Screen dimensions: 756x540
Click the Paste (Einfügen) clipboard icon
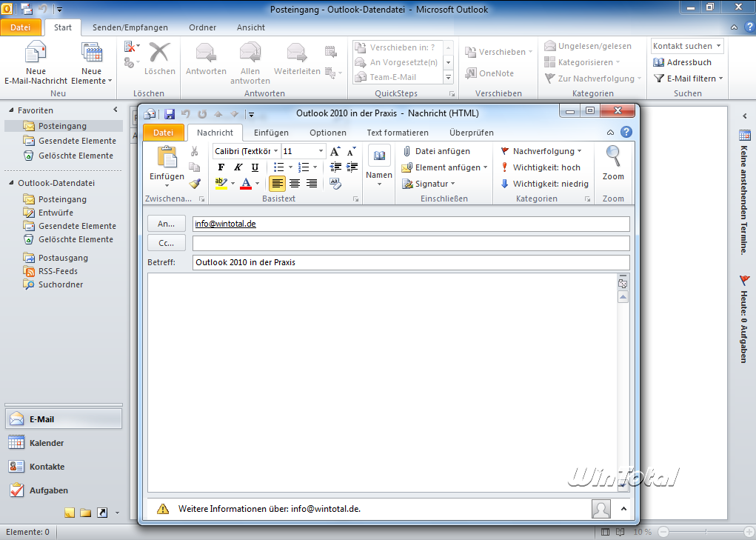click(167, 158)
